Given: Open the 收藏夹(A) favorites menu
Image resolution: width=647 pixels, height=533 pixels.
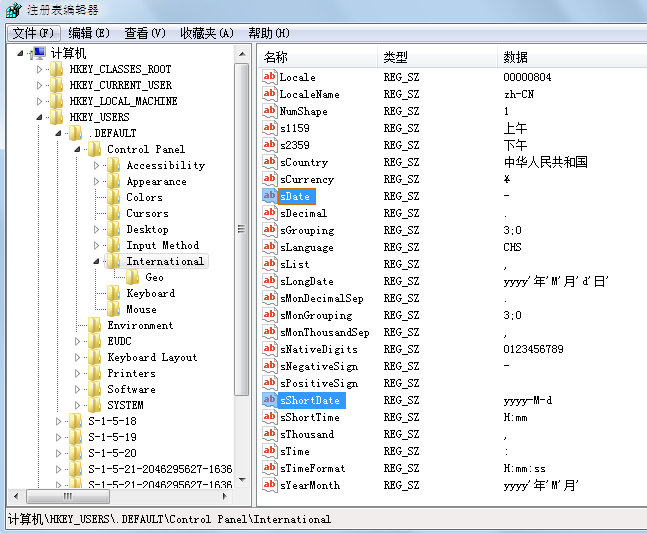Looking at the screenshot, I should point(207,33).
